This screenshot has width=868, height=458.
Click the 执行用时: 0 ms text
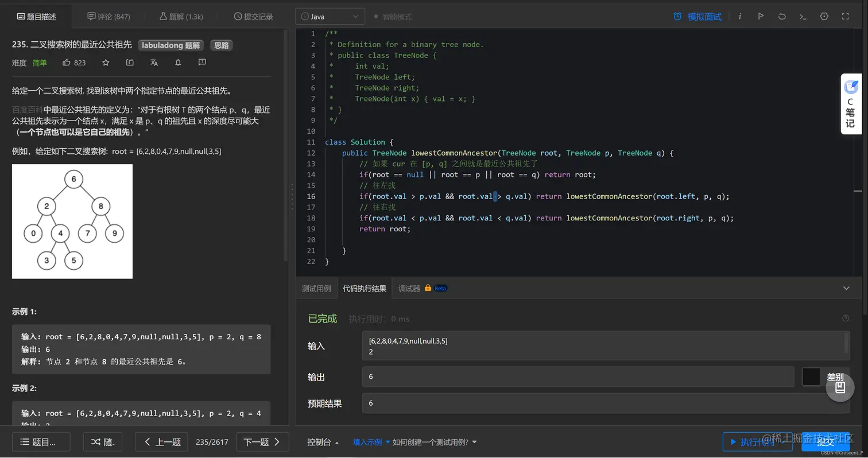pyautogui.click(x=379, y=319)
